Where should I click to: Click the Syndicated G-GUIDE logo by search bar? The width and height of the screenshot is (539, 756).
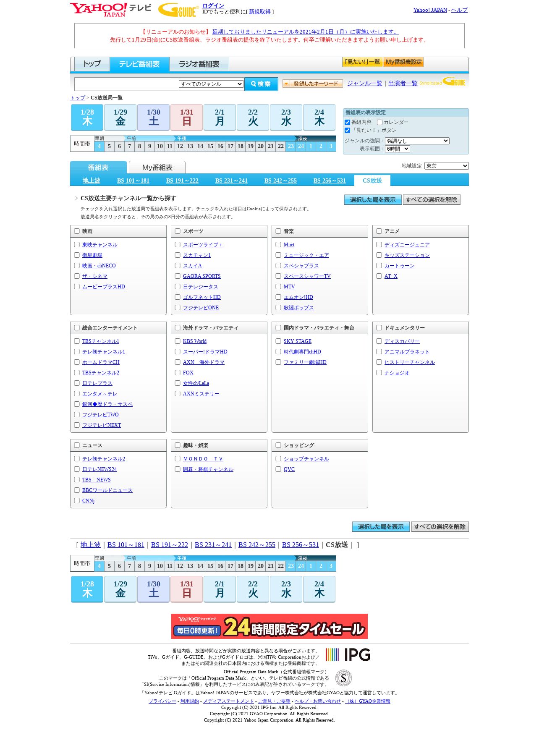pos(443,82)
